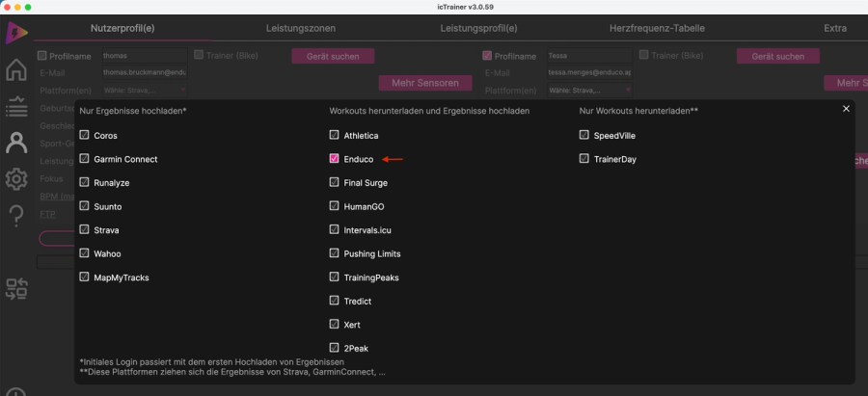Viewport: 868px width, 396px height.
Task: Switch to the Leistungsprofil(e) tab
Action: pos(478,28)
